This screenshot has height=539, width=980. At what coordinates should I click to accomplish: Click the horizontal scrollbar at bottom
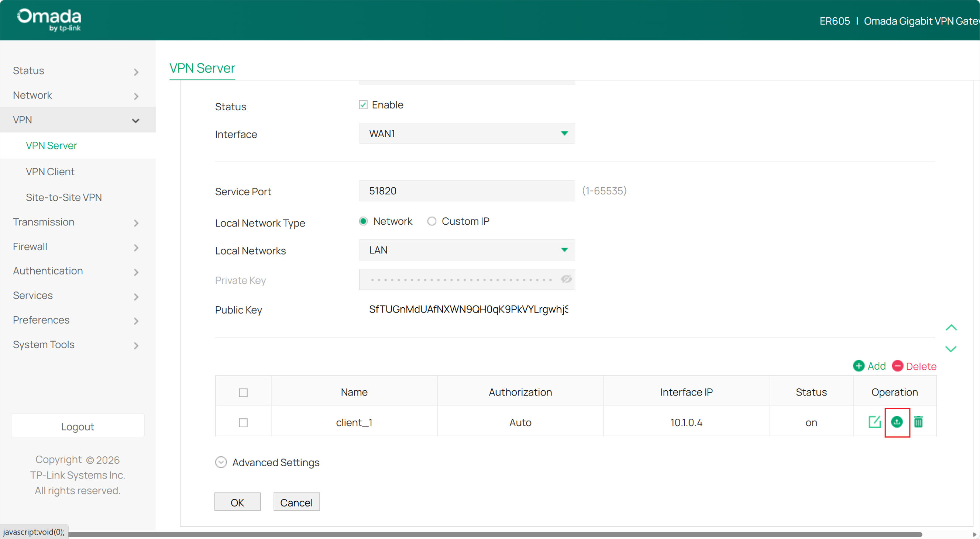495,535
